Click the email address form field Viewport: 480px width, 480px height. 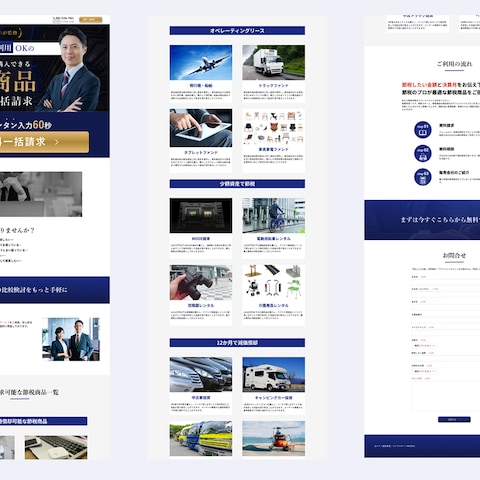(446, 333)
